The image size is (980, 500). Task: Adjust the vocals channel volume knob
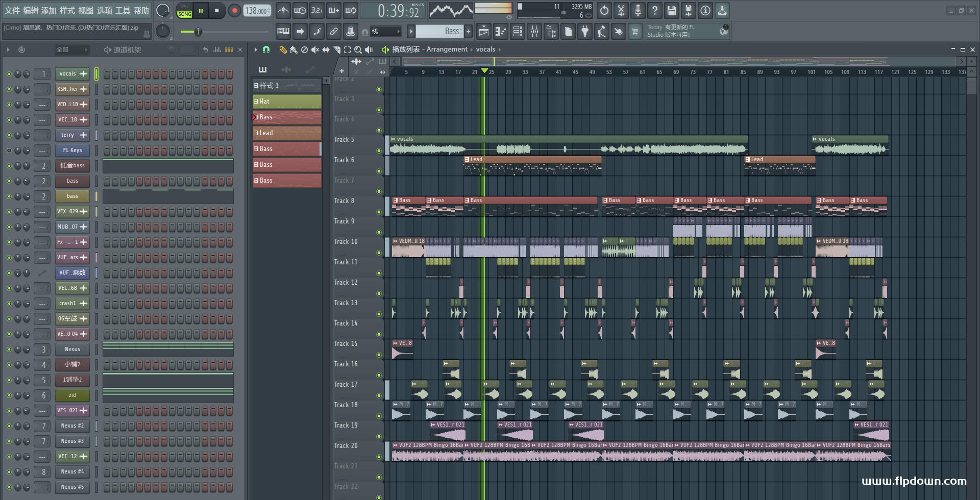[x=26, y=74]
